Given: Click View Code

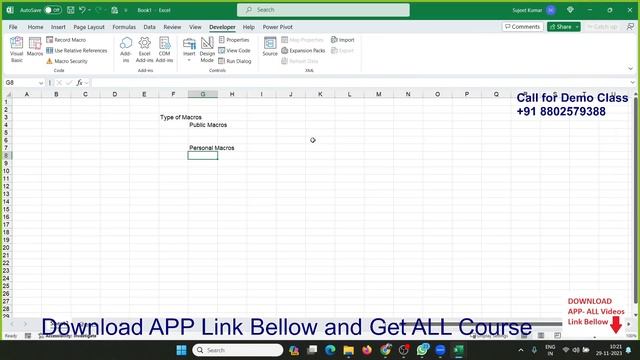Looking at the screenshot, I should click(234, 50).
